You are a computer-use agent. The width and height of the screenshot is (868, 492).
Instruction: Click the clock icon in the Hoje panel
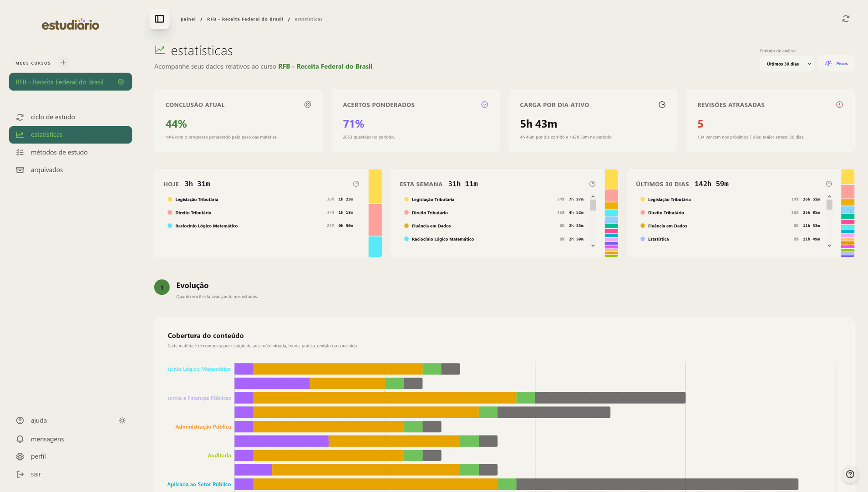356,184
